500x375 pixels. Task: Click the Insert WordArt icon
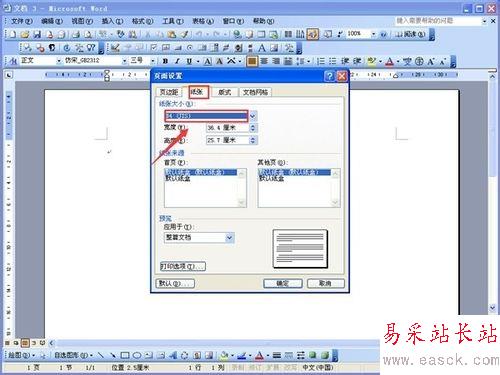(x=173, y=355)
